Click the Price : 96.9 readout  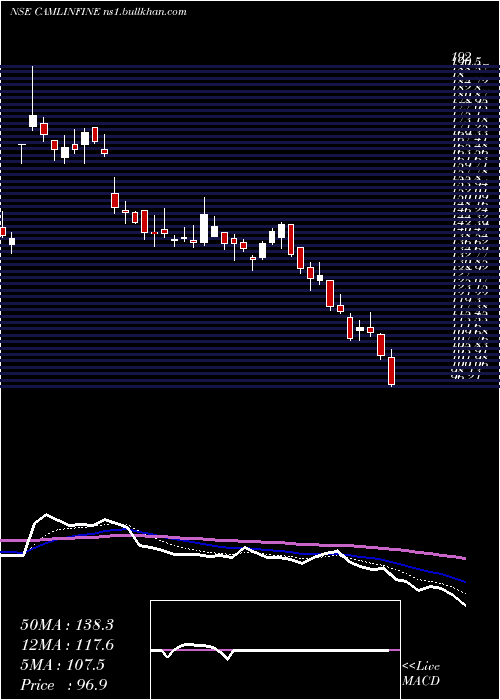[64, 685]
